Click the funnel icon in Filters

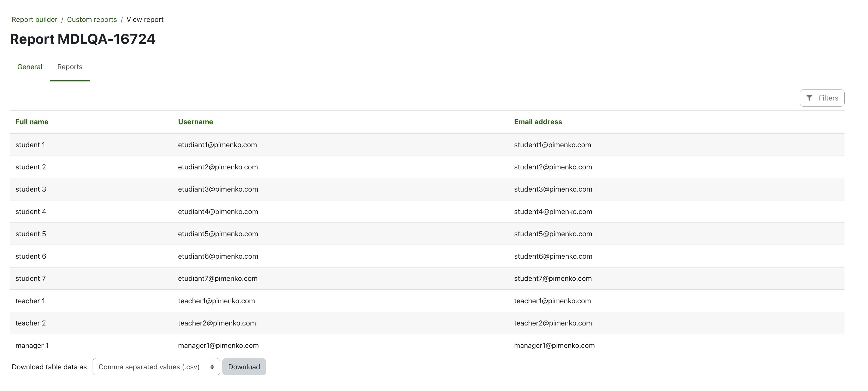tap(809, 98)
